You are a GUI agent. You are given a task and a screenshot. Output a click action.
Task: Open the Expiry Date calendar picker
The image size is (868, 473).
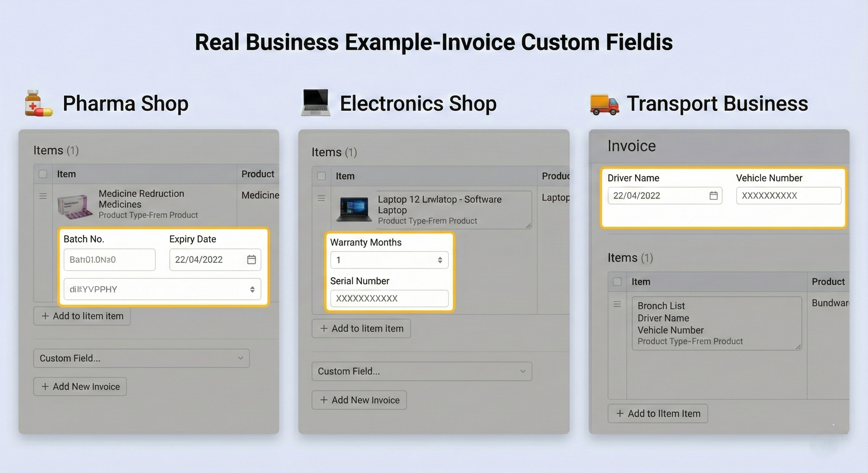click(252, 260)
